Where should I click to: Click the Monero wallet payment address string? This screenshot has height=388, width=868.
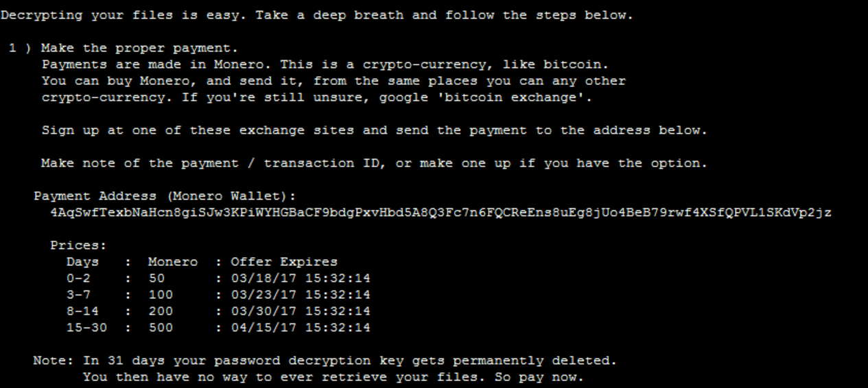pos(440,213)
